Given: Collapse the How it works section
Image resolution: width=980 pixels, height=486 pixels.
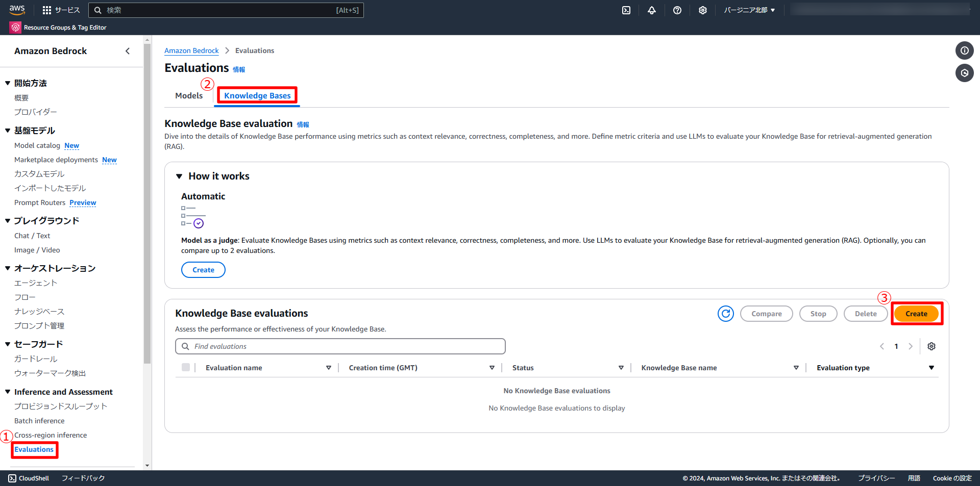Looking at the screenshot, I should coord(179,176).
